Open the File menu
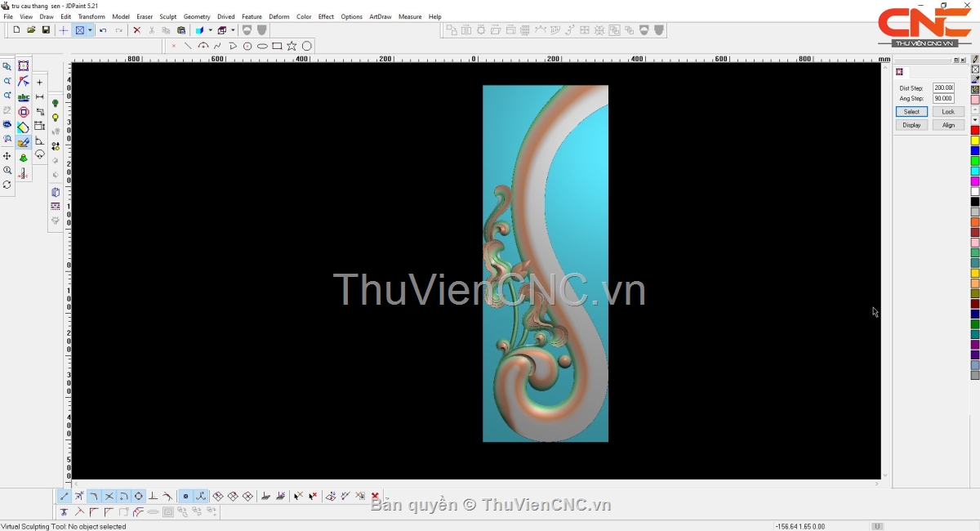This screenshot has height=531, width=980. pyautogui.click(x=8, y=16)
